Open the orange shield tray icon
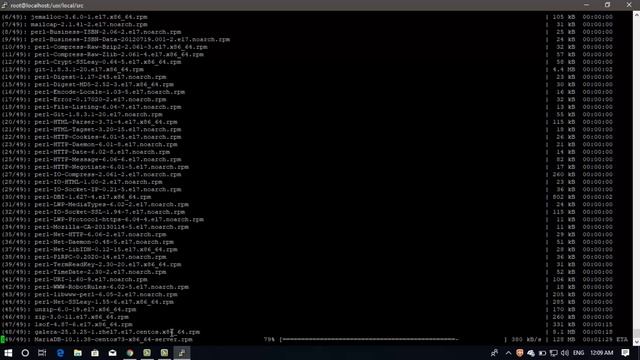This screenshot has width=640, height=360. tap(520, 353)
